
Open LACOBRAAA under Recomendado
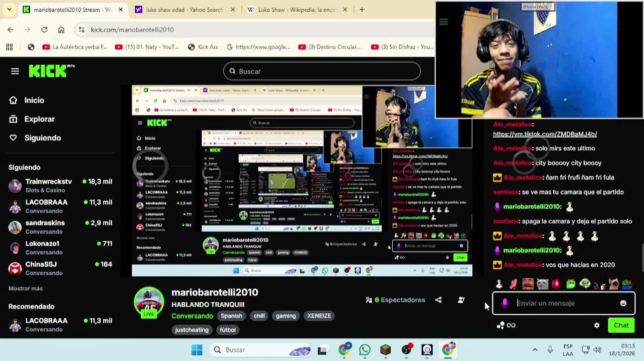coord(60,324)
